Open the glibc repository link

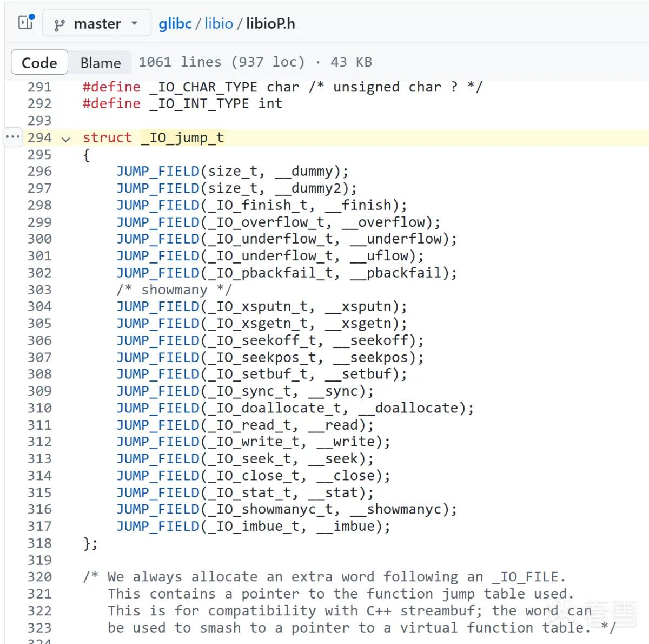click(x=175, y=23)
